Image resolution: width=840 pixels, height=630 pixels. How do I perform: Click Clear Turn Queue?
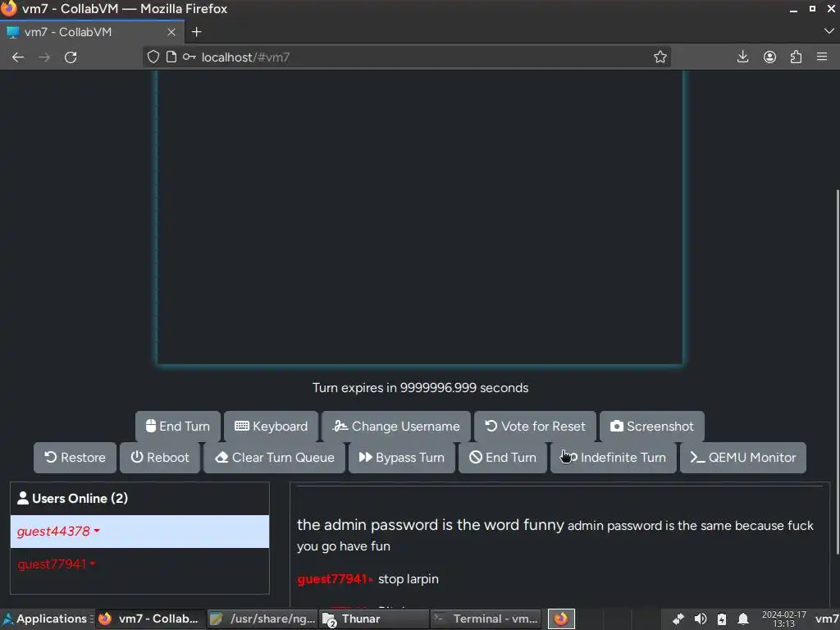(x=274, y=458)
